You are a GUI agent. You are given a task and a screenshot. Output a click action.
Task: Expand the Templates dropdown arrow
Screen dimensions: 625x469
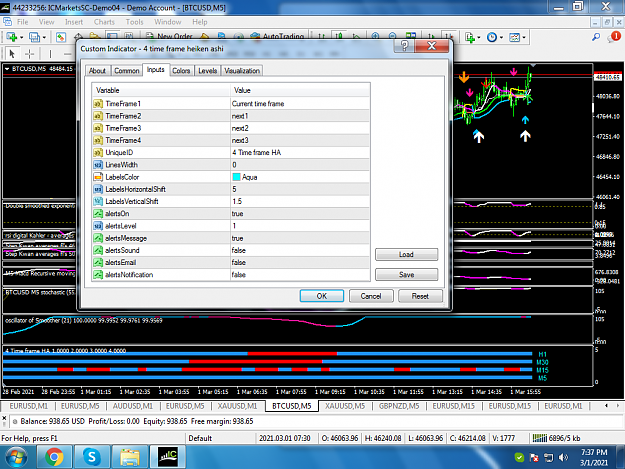point(524,37)
